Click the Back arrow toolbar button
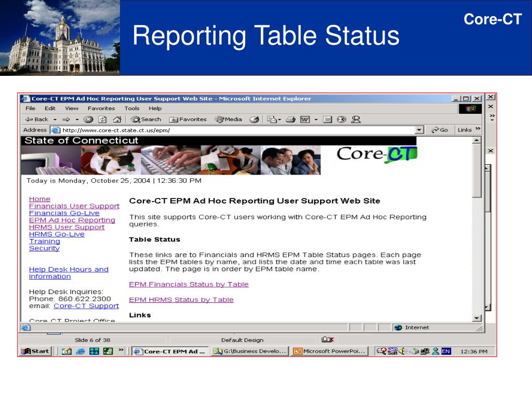The image size is (532, 399). coord(37,119)
